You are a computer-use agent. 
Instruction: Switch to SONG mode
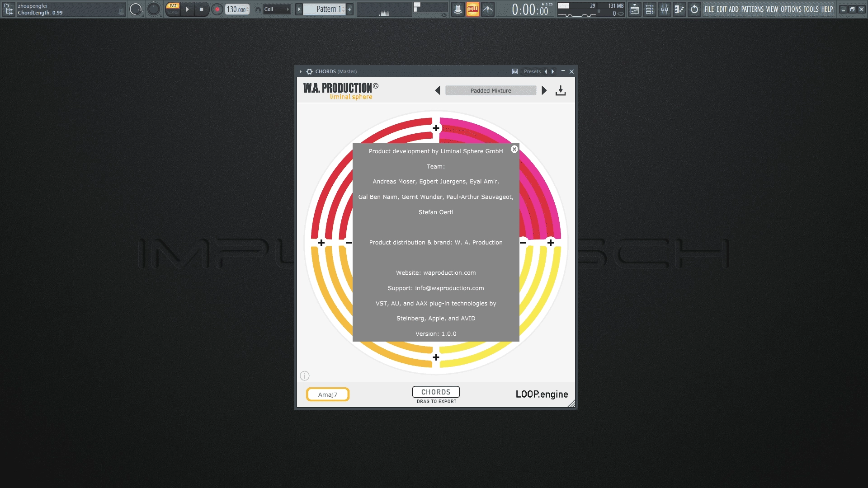173,12
